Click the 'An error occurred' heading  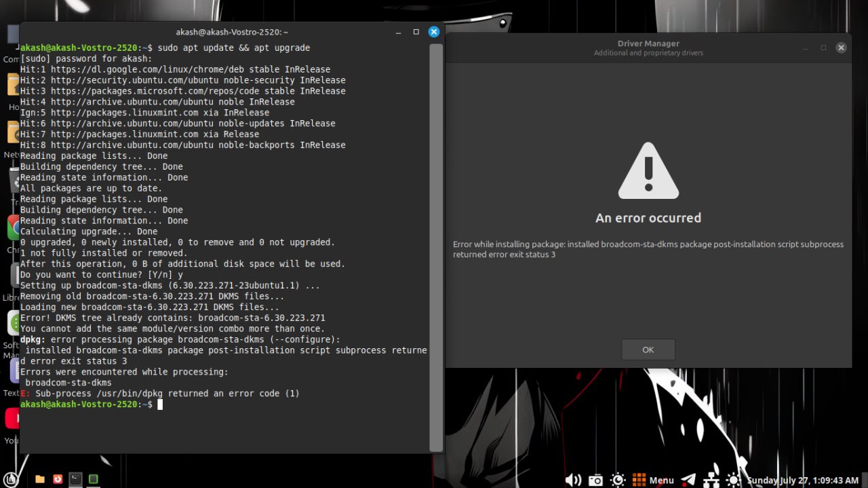[648, 218]
